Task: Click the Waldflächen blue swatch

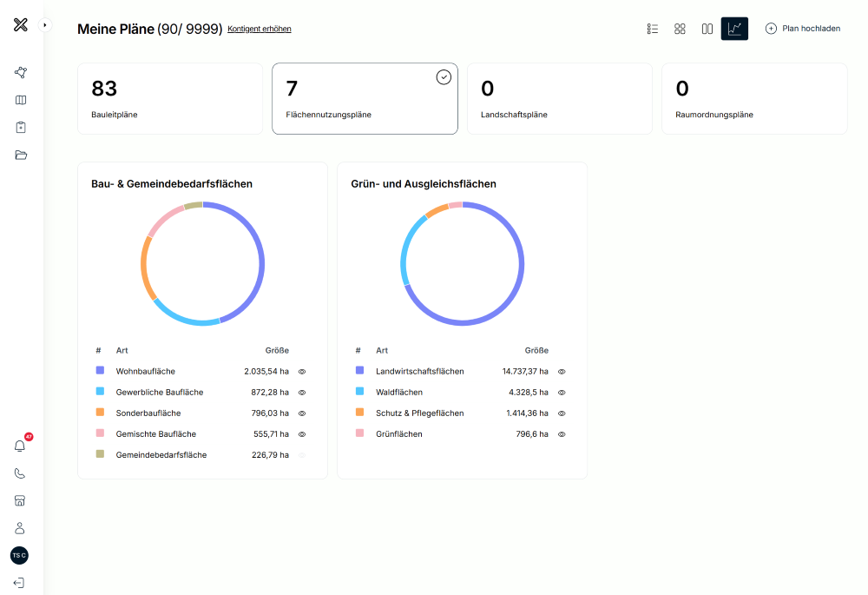Action: tap(360, 391)
